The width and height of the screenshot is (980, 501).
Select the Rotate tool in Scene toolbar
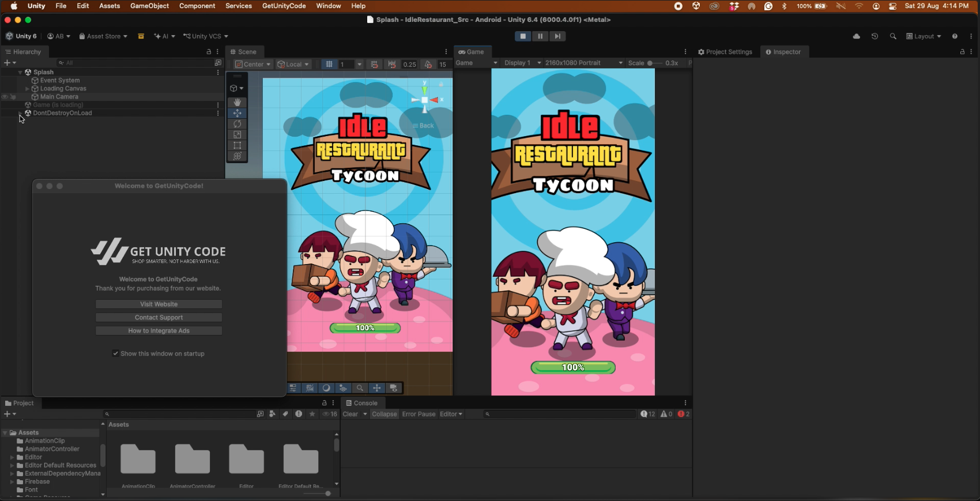coord(237,124)
